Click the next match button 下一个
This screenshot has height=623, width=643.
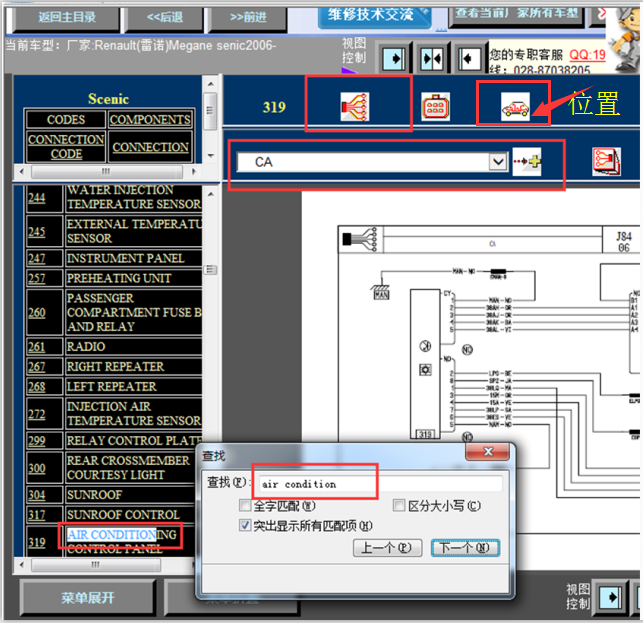tap(465, 548)
